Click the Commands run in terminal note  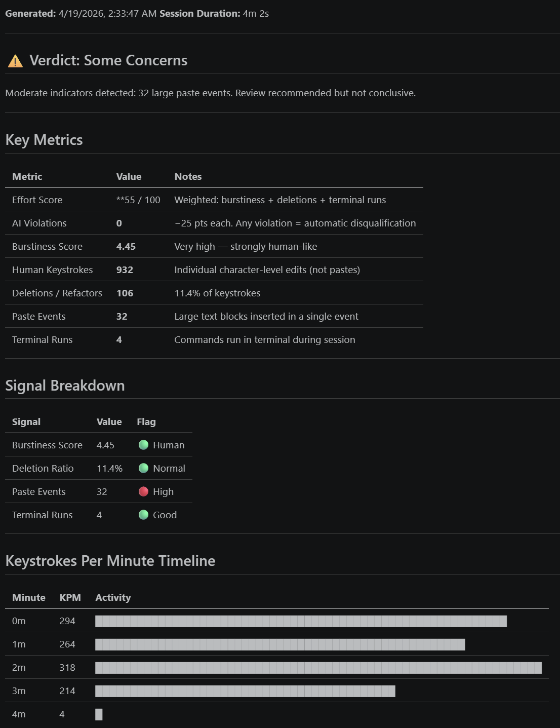click(265, 339)
